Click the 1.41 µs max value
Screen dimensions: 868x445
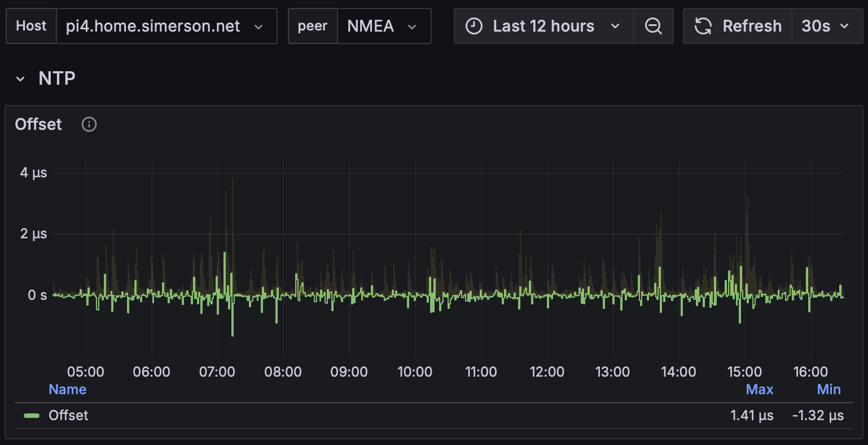(752, 416)
